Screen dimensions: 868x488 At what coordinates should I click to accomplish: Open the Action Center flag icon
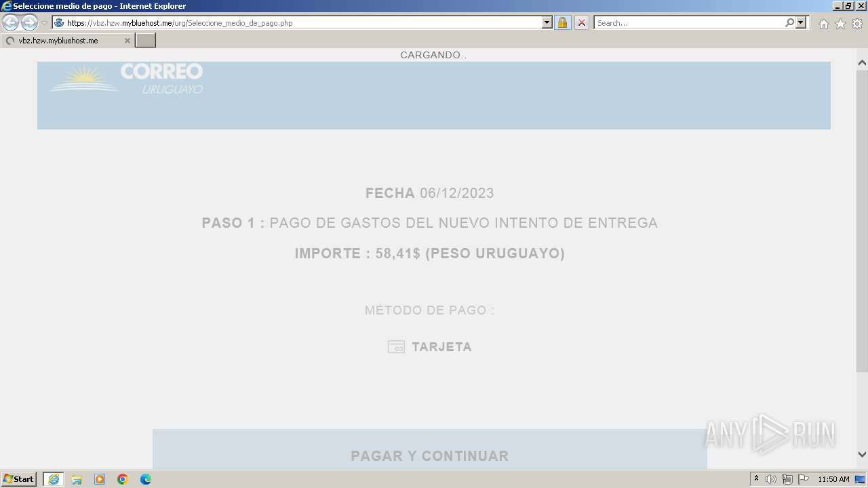point(804,479)
